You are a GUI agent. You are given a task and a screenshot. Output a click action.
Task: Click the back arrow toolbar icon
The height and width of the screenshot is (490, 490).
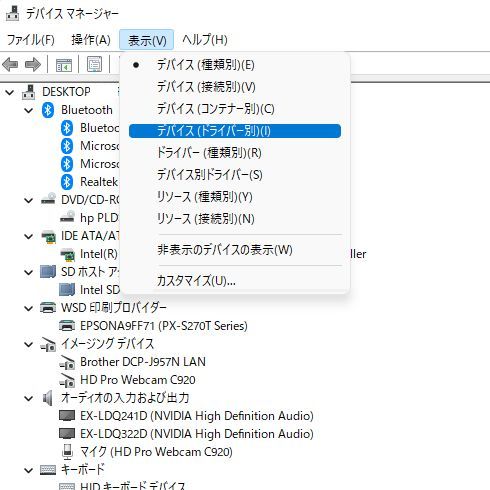(x=10, y=64)
